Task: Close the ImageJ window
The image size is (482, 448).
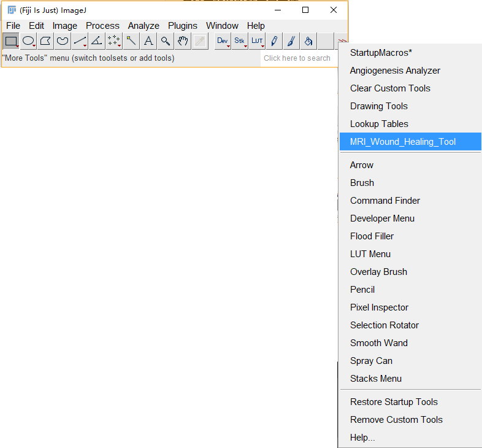Action: pyautogui.click(x=334, y=10)
